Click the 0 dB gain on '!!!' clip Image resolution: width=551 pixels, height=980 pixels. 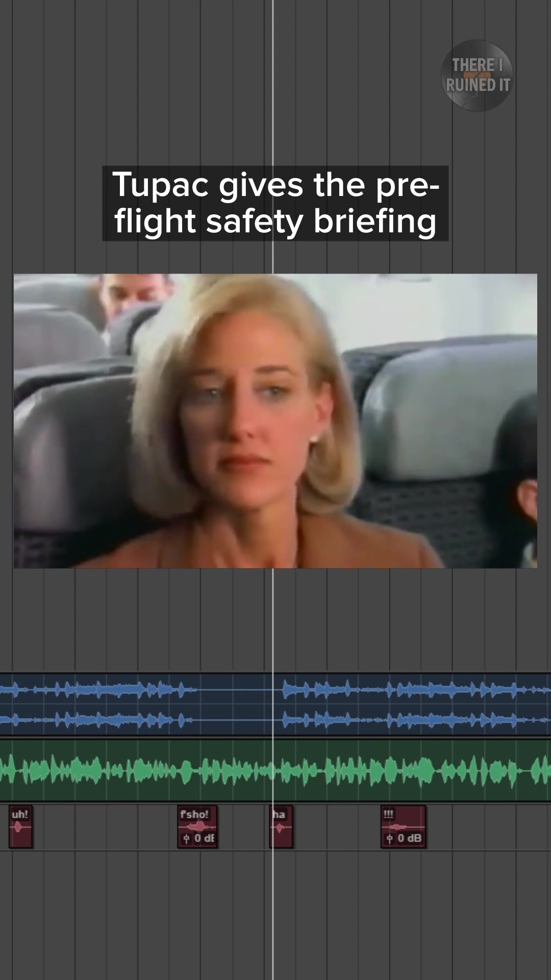pyautogui.click(x=404, y=838)
